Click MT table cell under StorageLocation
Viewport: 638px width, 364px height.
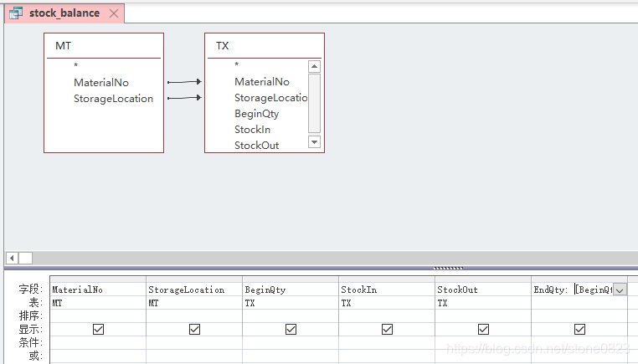coord(194,303)
